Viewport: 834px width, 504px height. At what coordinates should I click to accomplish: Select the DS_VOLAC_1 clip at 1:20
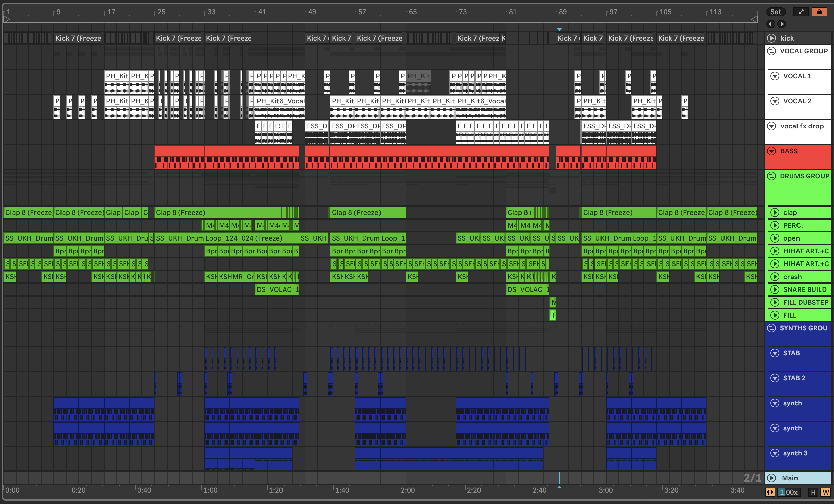[277, 289]
